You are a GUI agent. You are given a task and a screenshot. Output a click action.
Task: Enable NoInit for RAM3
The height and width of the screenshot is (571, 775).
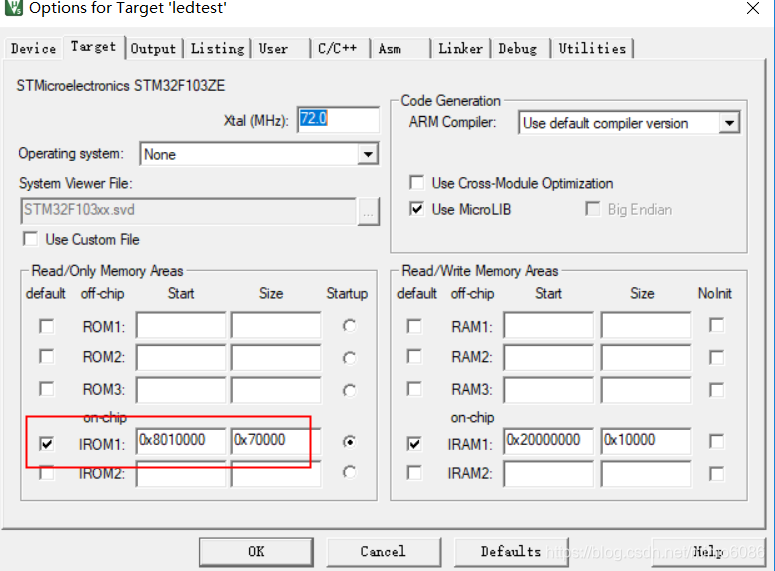coord(716,390)
